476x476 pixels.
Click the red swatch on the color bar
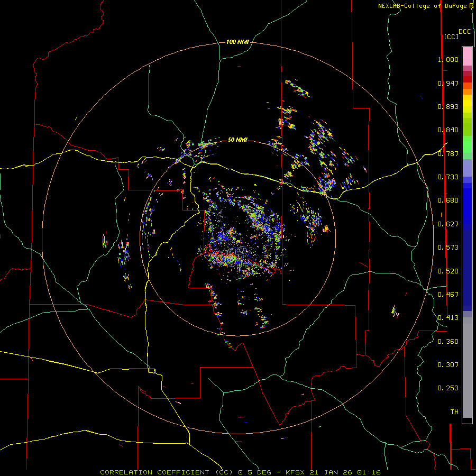click(x=467, y=79)
